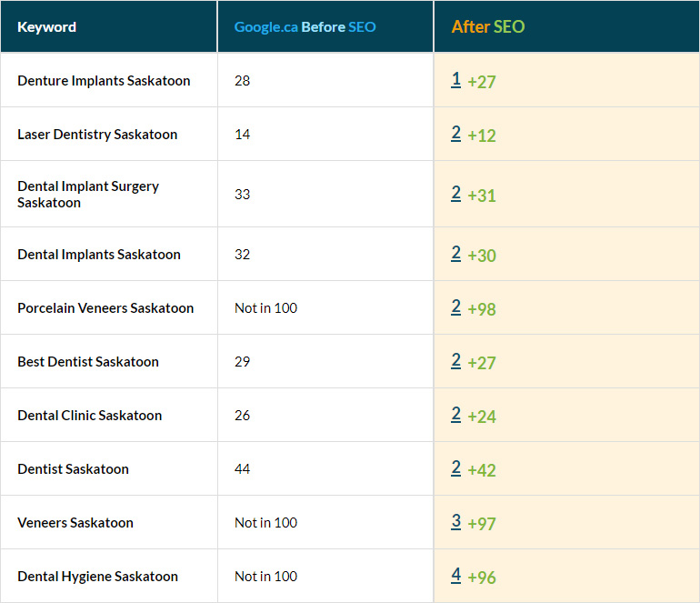The height and width of the screenshot is (603, 700).
Task: Open rank 2 link beside the +30 gain
Action: pos(455,254)
